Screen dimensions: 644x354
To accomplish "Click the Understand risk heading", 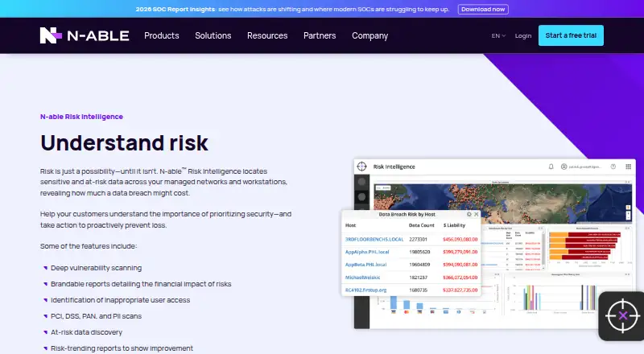I will [x=124, y=143].
